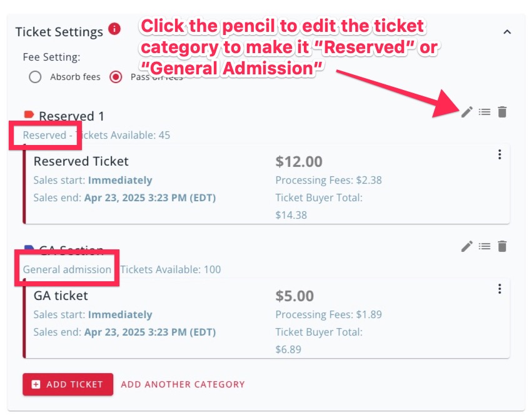Select the Absorb fees radio button

35,77
